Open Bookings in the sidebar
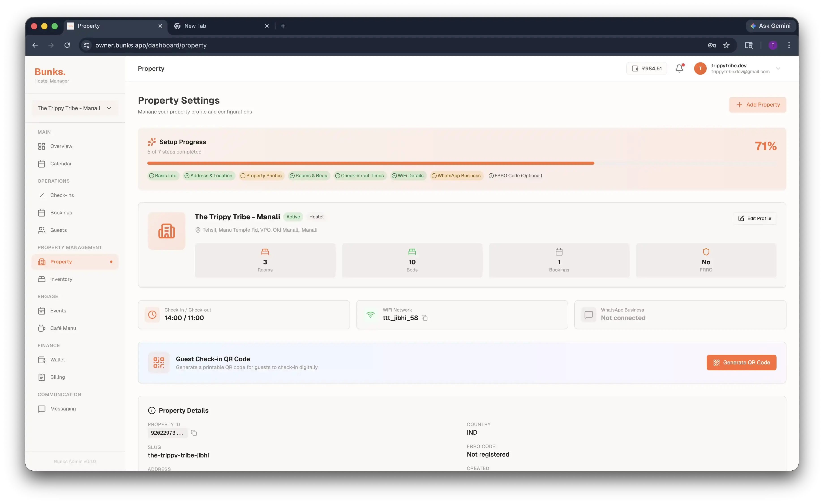824x504 pixels. (75, 213)
